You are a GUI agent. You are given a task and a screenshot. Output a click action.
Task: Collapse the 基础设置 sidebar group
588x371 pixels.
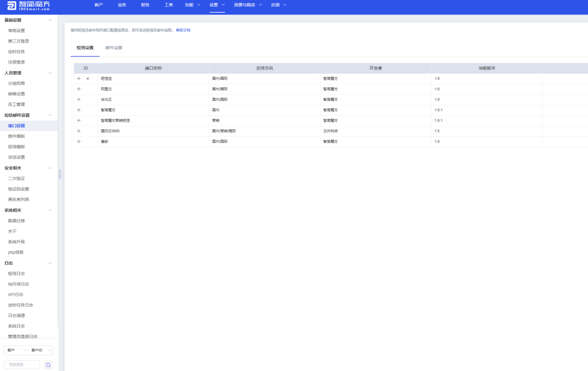50,20
